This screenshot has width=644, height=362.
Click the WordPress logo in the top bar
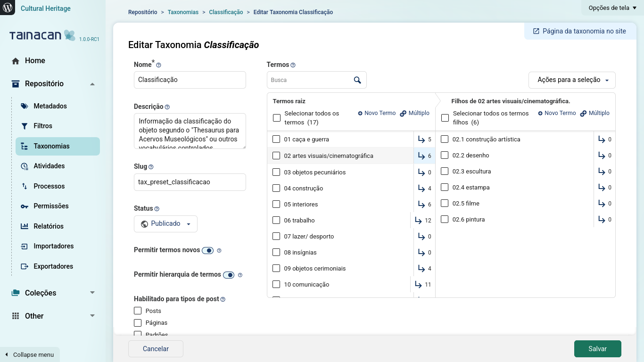(7, 8)
